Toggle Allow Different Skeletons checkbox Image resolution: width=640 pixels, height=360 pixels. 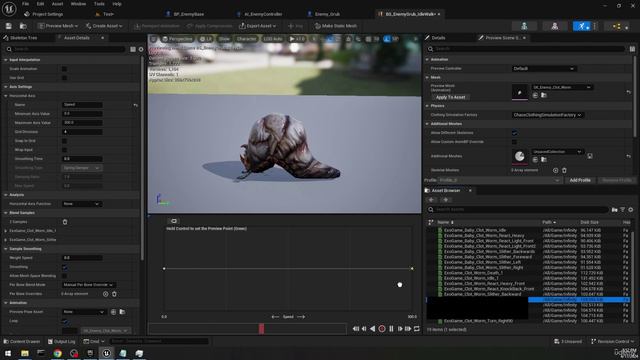pyautogui.click(x=514, y=133)
